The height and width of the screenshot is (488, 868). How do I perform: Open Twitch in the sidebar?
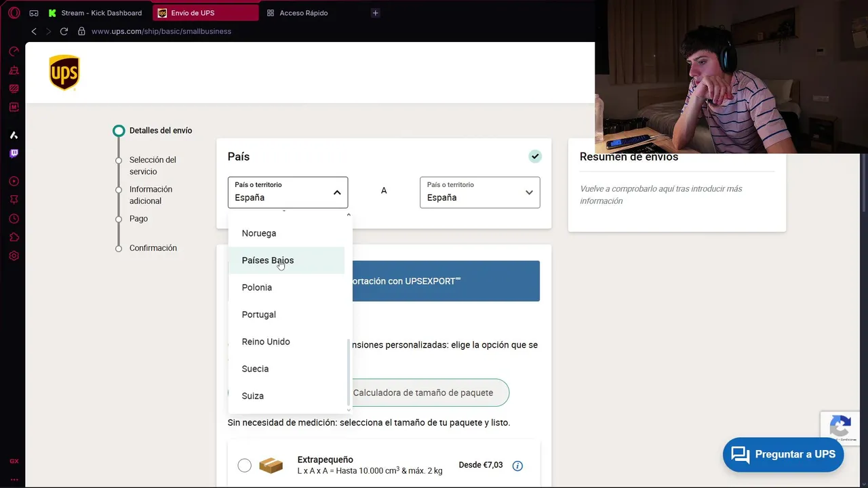pyautogui.click(x=14, y=153)
